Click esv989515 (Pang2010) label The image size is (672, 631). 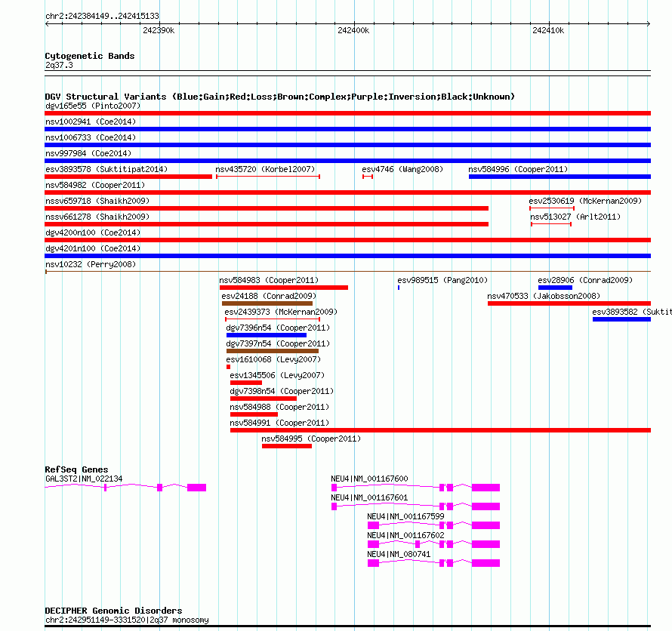[x=442, y=280]
